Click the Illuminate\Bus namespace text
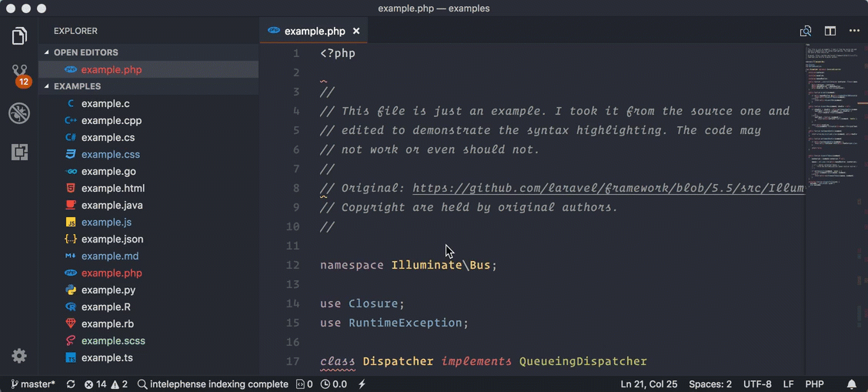Image resolution: width=868 pixels, height=392 pixels. click(x=441, y=265)
